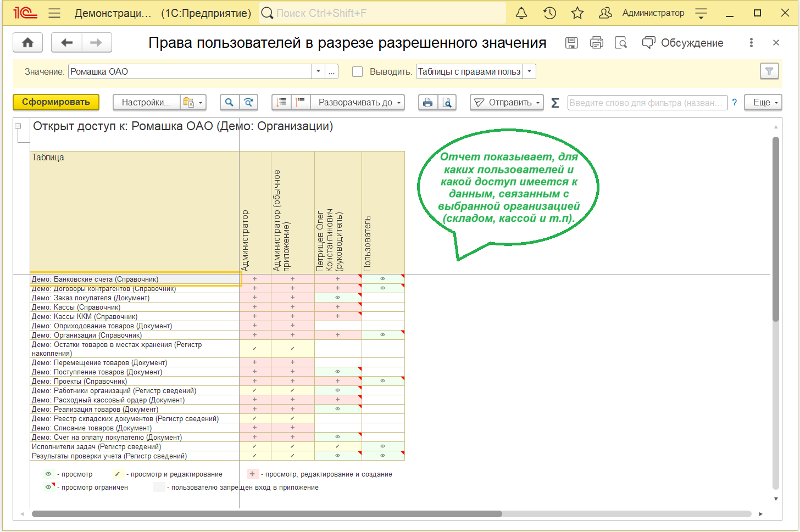Collapse the report group tree toggle
Screen dimensions: 800x532
click(18, 126)
